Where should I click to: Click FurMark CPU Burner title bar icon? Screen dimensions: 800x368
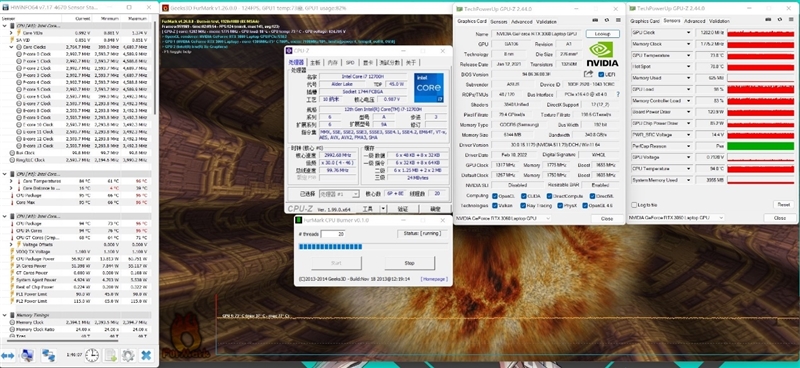pos(299,220)
